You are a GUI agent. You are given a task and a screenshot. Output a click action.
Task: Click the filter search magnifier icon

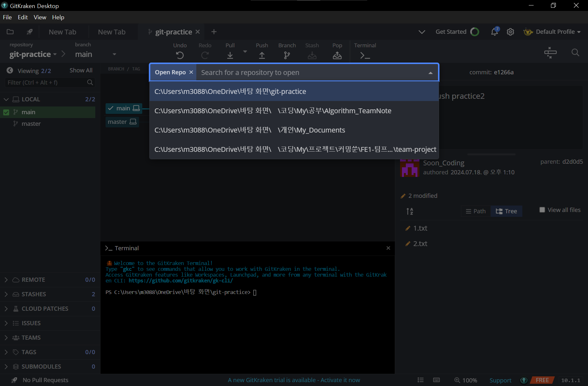pos(90,83)
